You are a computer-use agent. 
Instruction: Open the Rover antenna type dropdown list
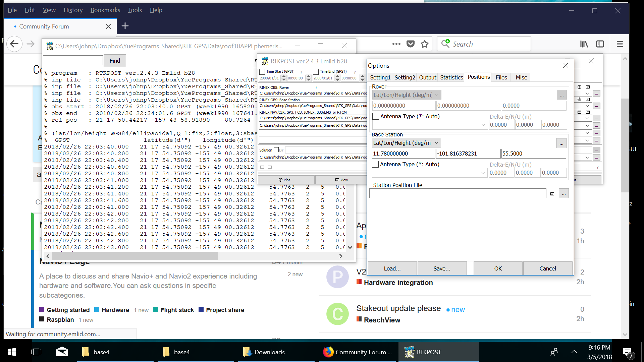(483, 125)
